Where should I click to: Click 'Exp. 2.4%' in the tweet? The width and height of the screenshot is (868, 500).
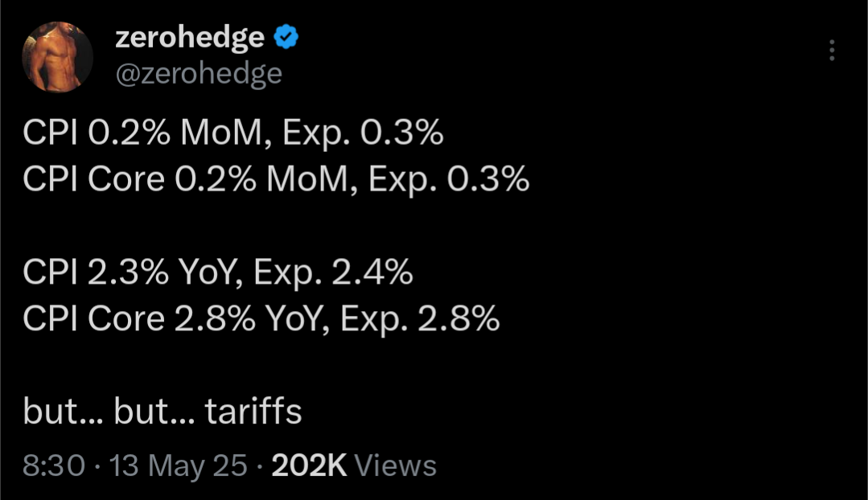pos(333,273)
